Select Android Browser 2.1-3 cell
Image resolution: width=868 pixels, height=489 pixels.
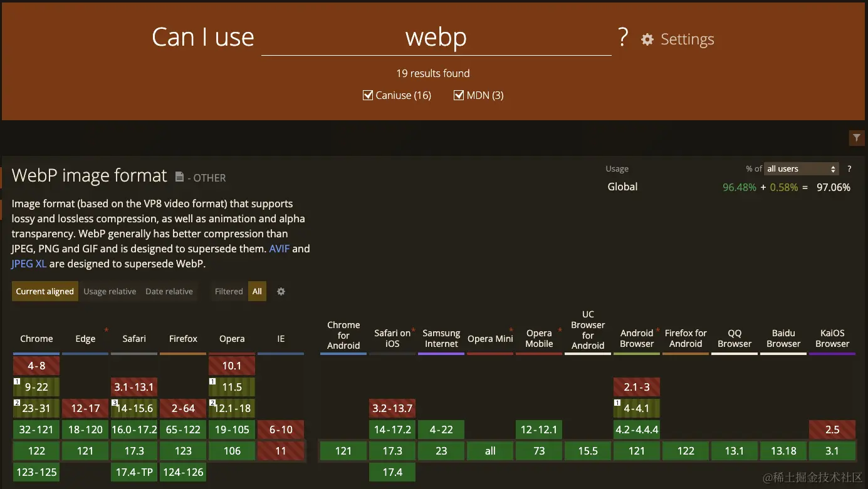[x=637, y=387]
